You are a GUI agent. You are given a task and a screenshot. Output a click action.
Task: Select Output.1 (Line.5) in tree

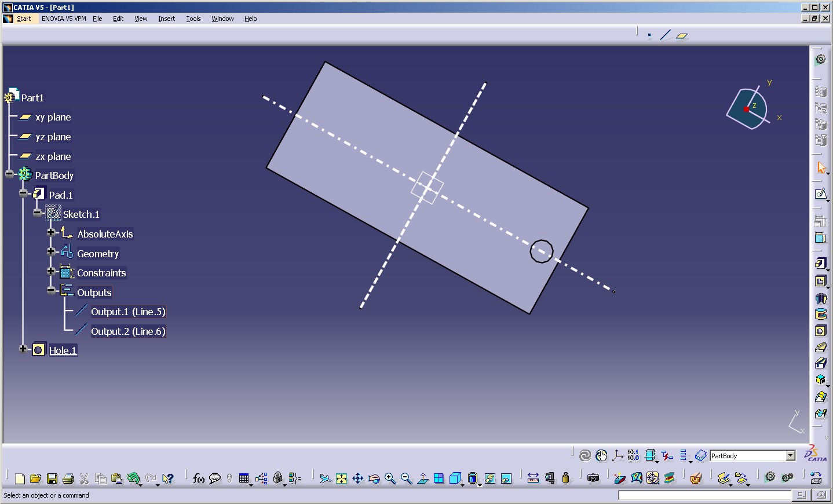[x=128, y=312]
